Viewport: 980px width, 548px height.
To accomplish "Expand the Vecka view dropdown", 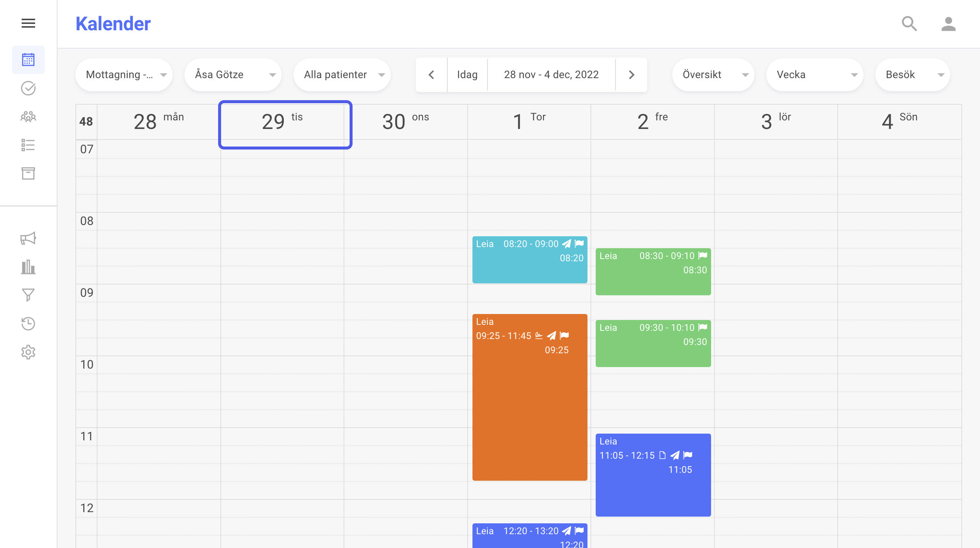I will (x=815, y=75).
